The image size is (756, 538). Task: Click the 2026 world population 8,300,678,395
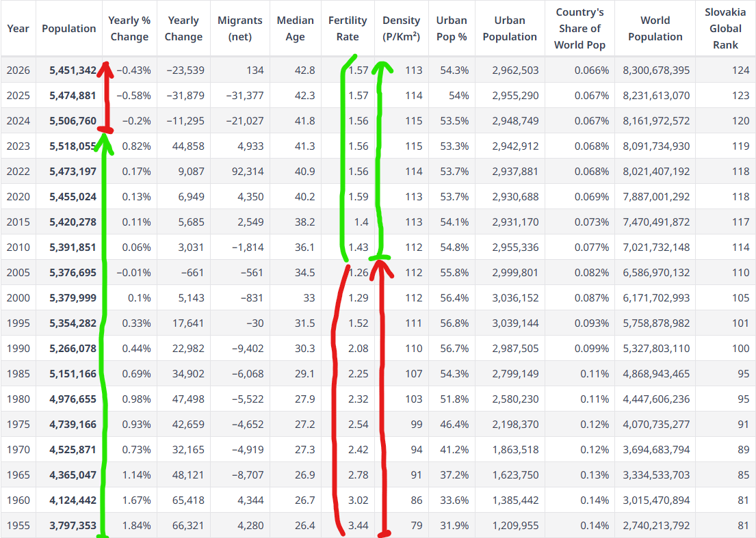pos(656,70)
